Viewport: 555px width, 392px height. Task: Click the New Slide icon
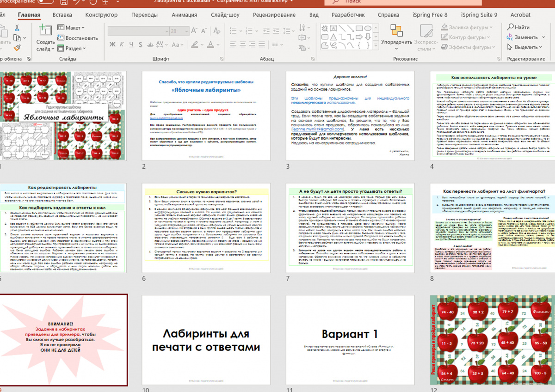45,31
